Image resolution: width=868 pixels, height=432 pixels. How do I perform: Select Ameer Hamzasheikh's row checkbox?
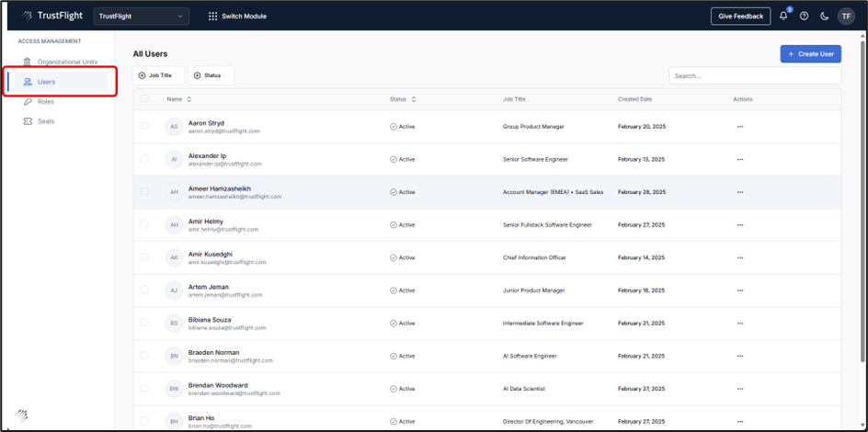[144, 191]
